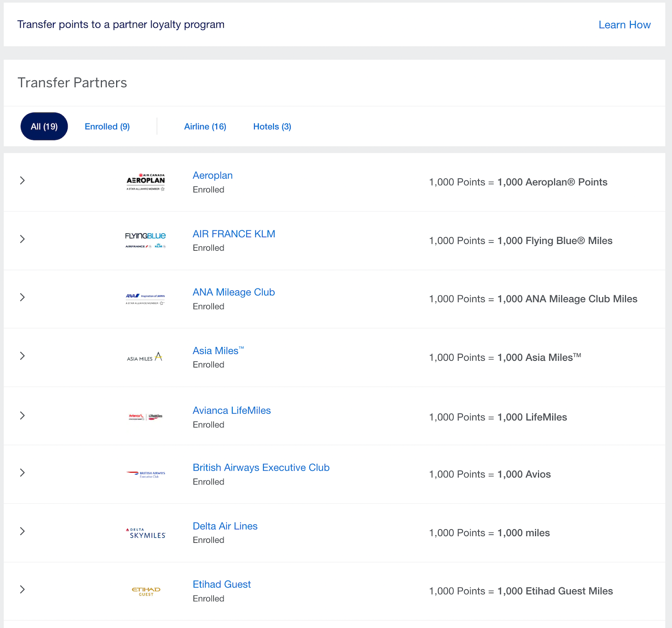Expand the Aeroplan partner row
This screenshot has height=628, width=672.
pyautogui.click(x=22, y=181)
